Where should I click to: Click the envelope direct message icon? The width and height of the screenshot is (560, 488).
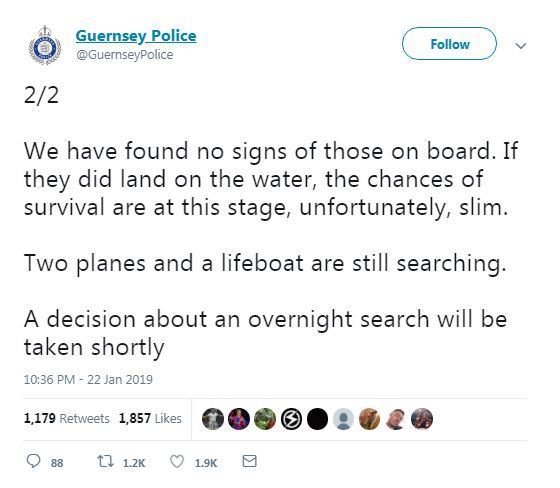249,461
